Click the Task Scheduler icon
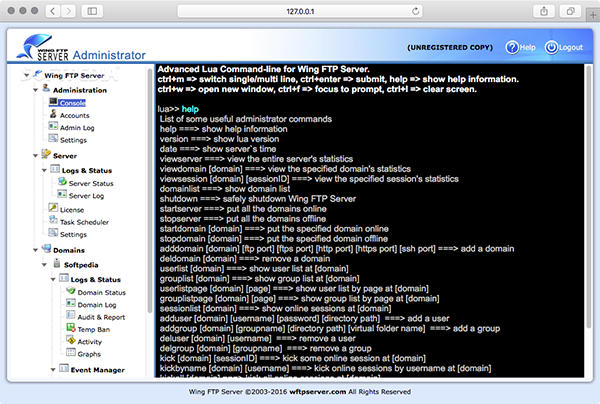The height and width of the screenshot is (404, 600). [x=53, y=220]
